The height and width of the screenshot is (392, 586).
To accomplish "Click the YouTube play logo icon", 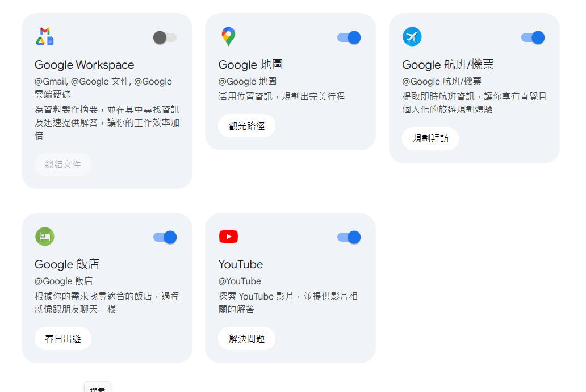I will [228, 237].
